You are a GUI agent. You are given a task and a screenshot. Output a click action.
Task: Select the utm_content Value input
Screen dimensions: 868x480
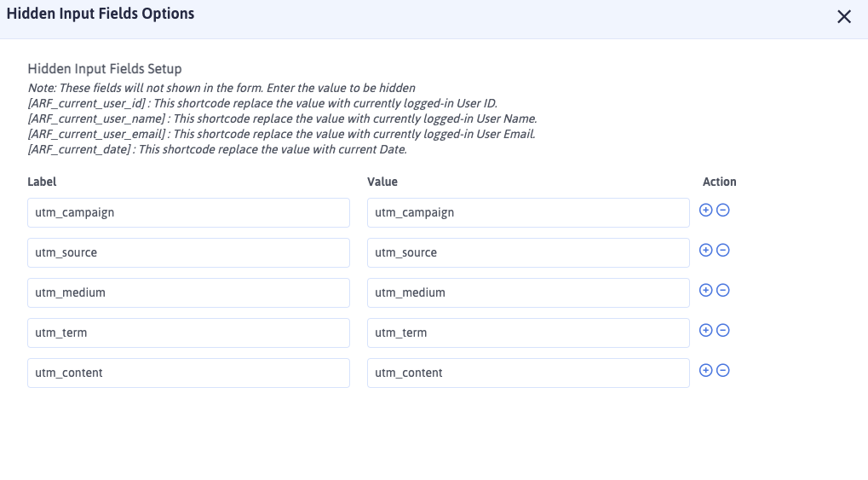pyautogui.click(x=528, y=373)
